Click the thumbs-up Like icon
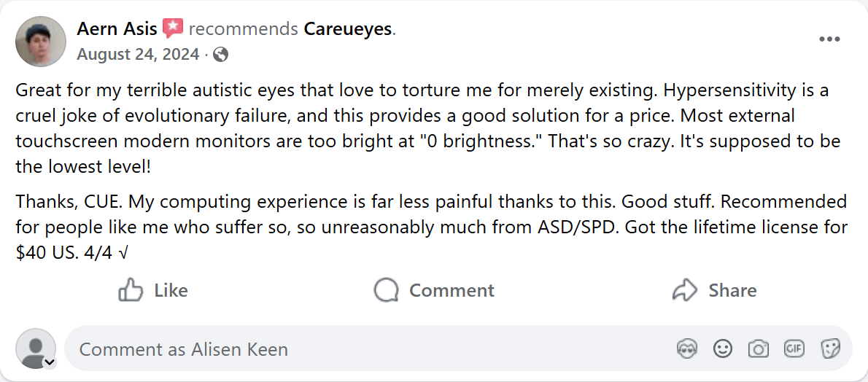This screenshot has height=382, width=868. 131,290
